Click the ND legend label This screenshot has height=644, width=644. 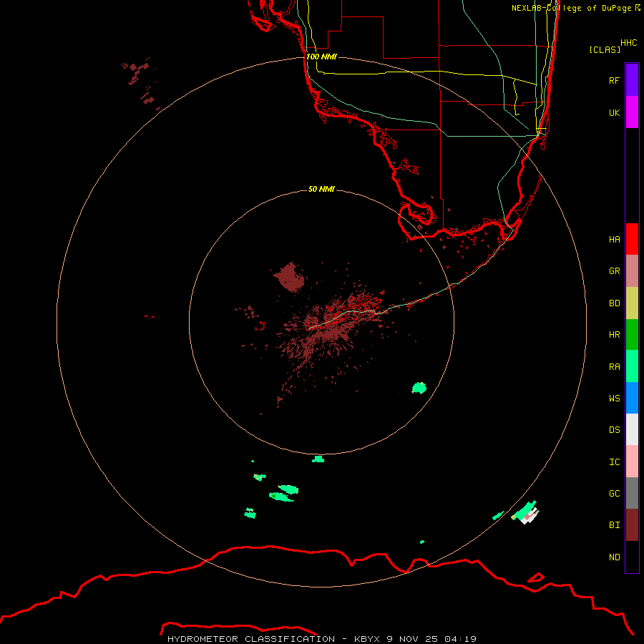tap(614, 557)
